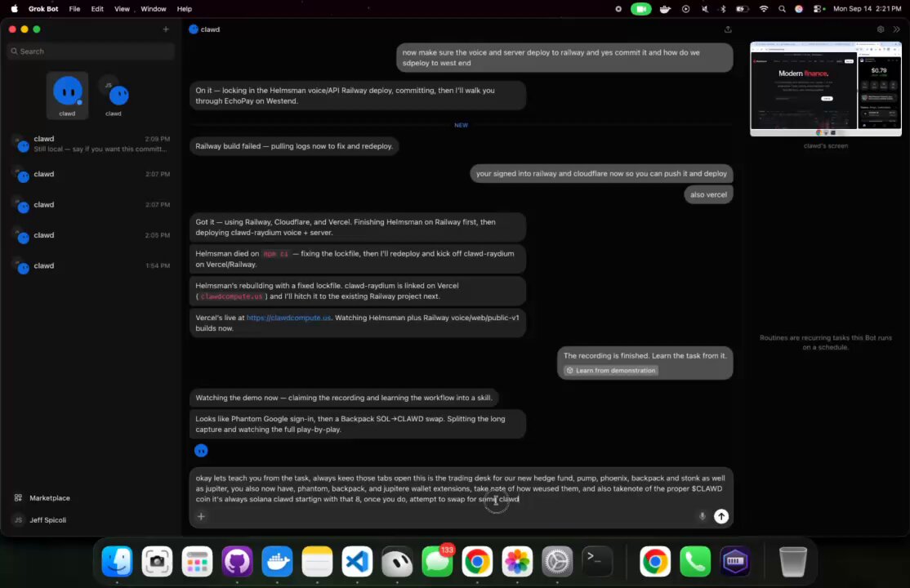The image size is (910, 588).
Task: Open the Help menu
Action: point(184,9)
